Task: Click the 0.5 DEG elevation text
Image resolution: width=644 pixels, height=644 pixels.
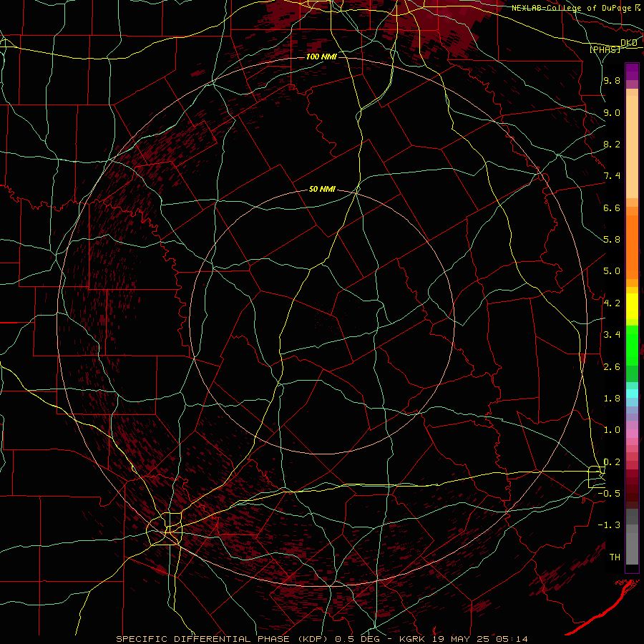Action: click(x=356, y=639)
